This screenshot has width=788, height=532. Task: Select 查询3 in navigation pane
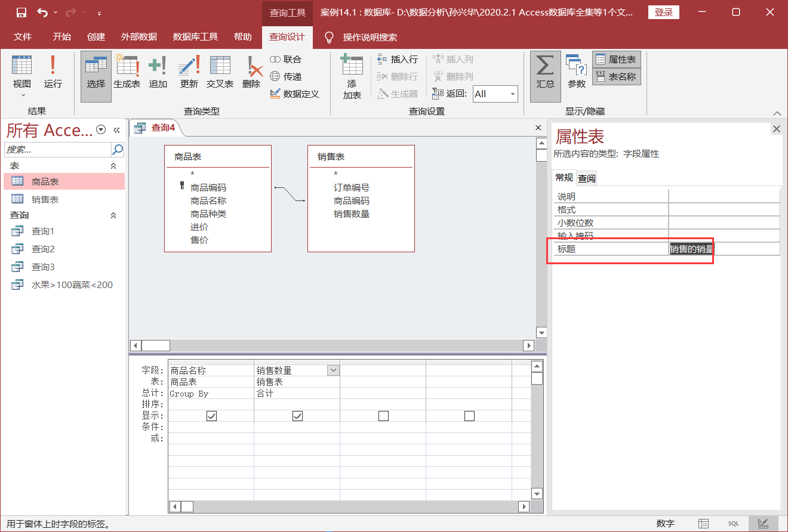point(64,267)
